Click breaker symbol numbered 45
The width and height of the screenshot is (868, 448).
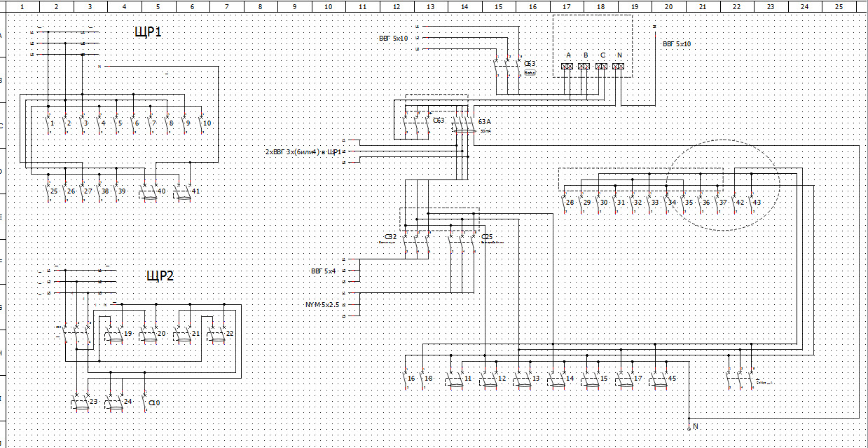pos(657,379)
